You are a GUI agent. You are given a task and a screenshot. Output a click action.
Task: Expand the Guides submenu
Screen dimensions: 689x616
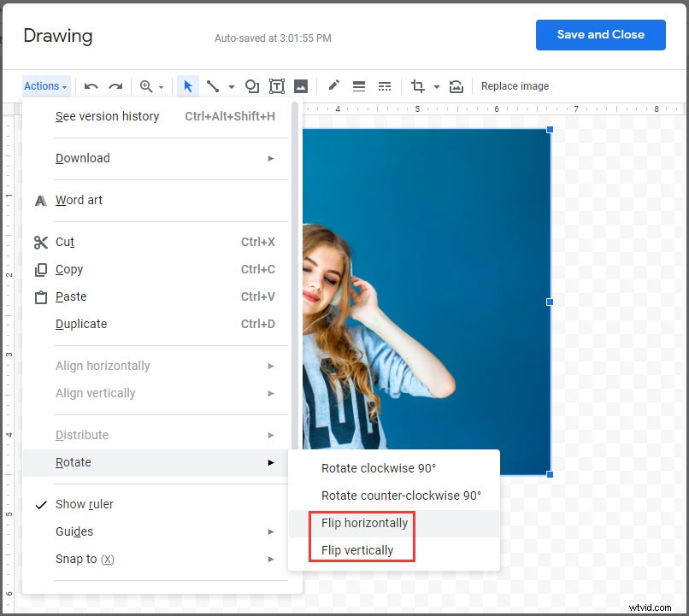pos(74,531)
